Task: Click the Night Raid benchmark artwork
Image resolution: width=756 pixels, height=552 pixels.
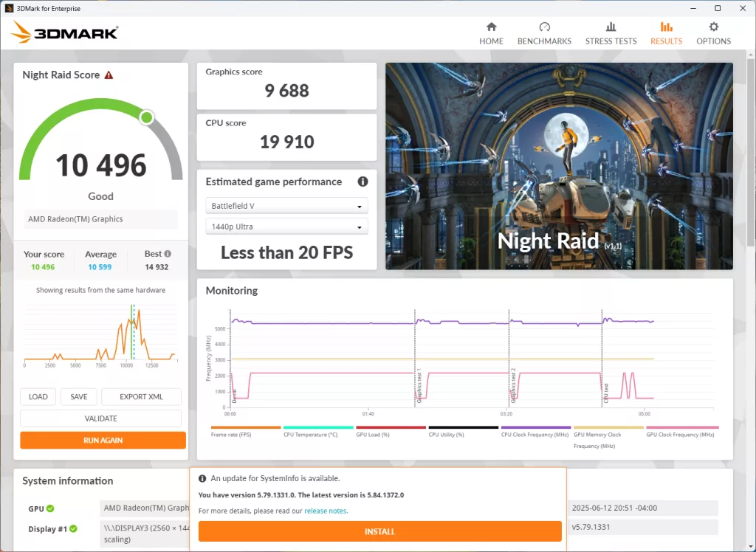Action: pos(560,166)
